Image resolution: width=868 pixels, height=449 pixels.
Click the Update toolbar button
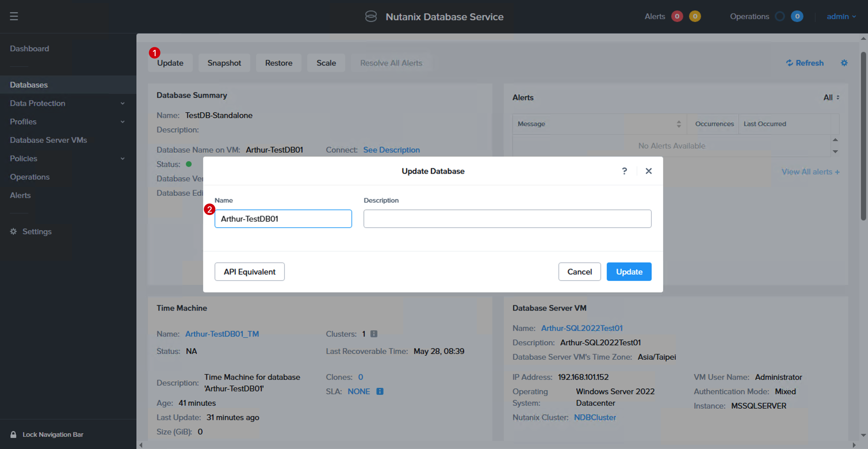(x=170, y=63)
